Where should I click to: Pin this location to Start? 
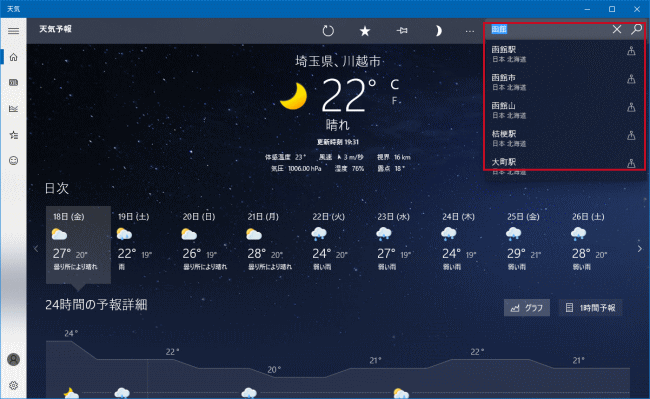(402, 31)
